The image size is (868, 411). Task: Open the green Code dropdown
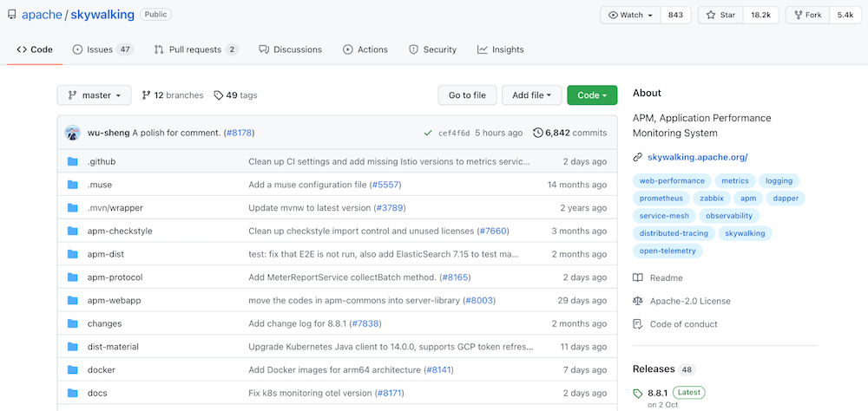point(592,95)
